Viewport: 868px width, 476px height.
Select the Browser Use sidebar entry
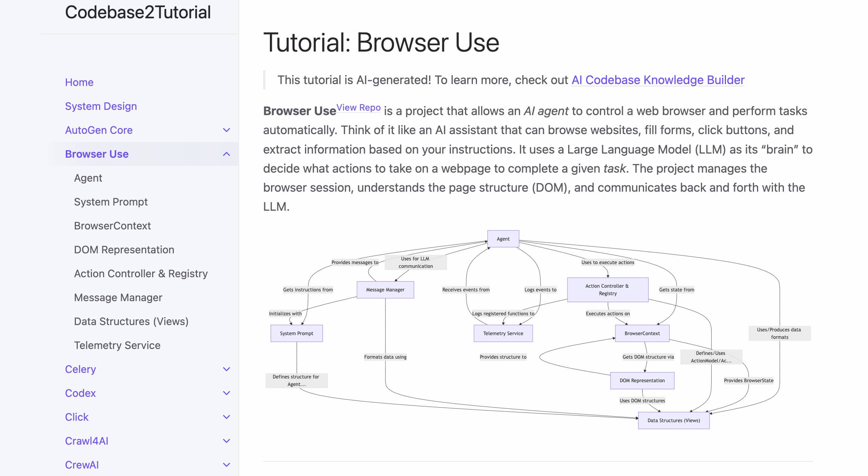pos(97,154)
